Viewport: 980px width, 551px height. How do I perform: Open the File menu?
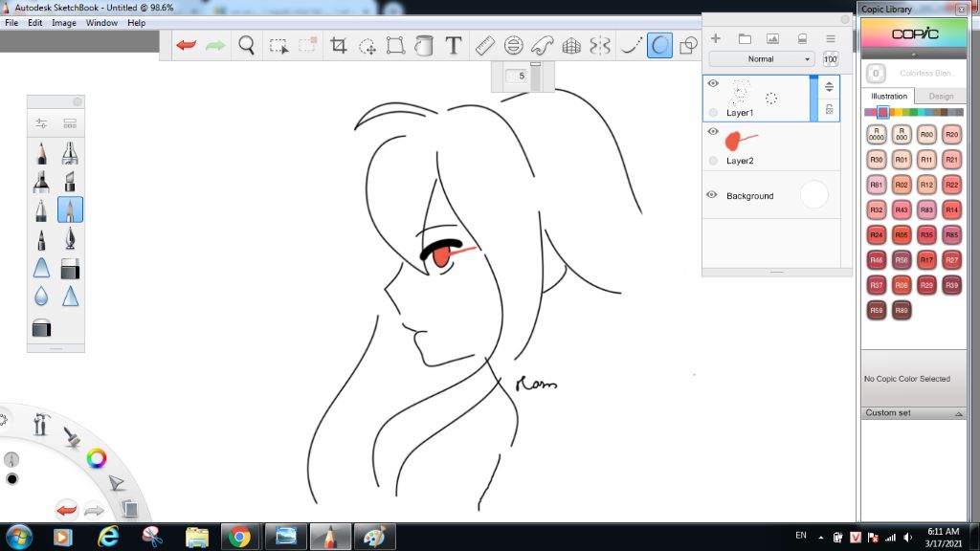11,23
